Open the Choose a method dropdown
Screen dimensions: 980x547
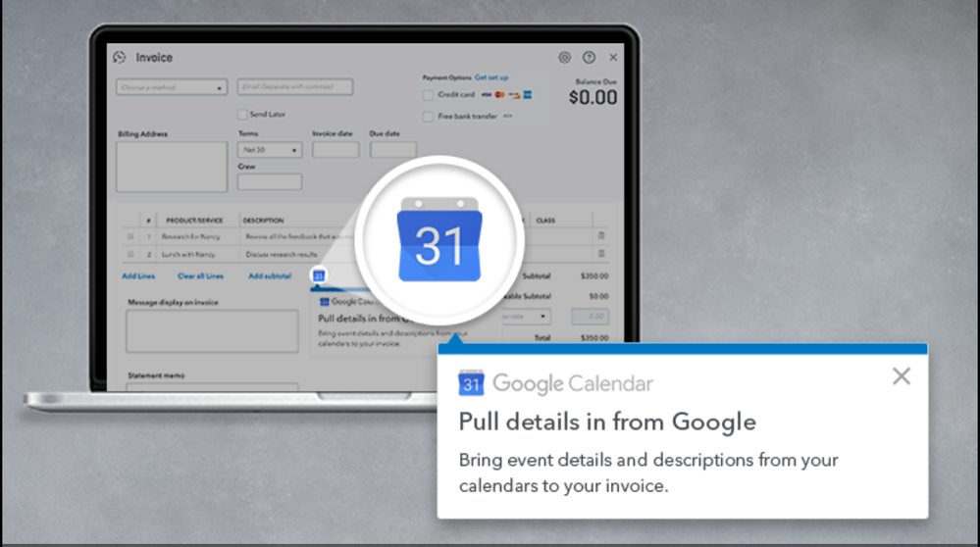click(172, 87)
